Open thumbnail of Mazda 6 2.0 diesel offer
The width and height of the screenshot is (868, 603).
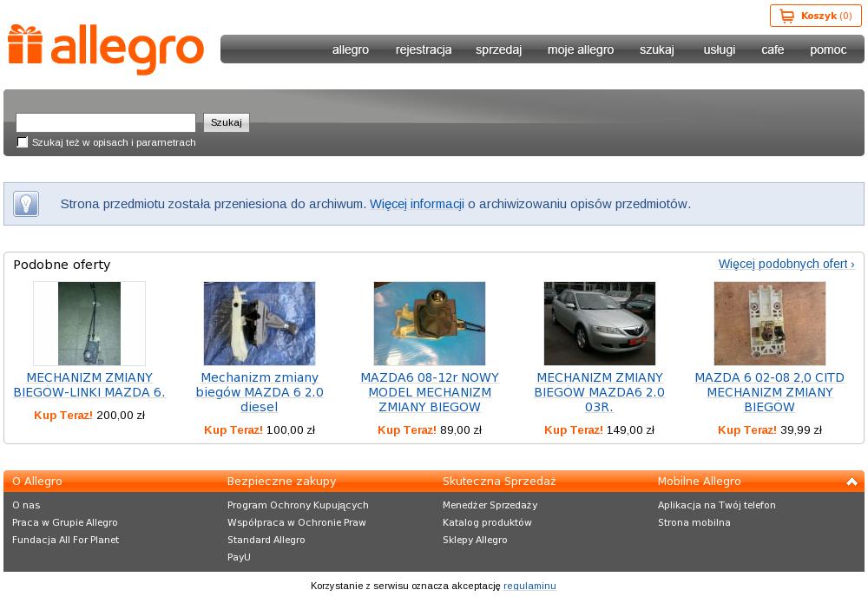[x=260, y=324]
